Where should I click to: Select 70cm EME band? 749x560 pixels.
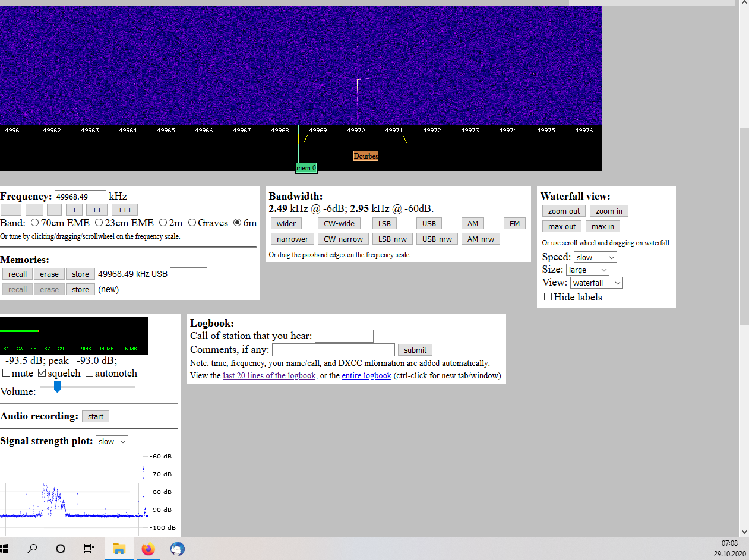coord(34,223)
